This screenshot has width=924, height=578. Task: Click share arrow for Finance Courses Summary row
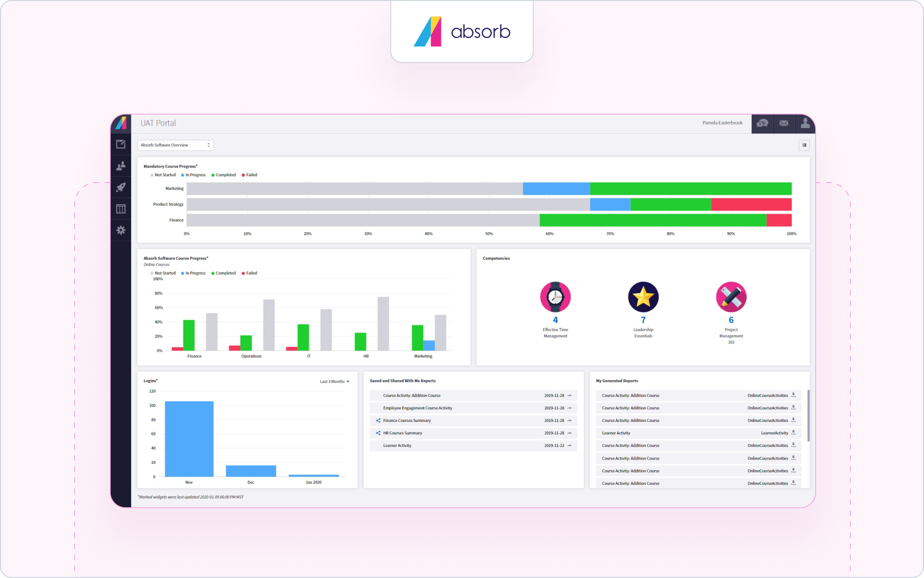coord(569,420)
